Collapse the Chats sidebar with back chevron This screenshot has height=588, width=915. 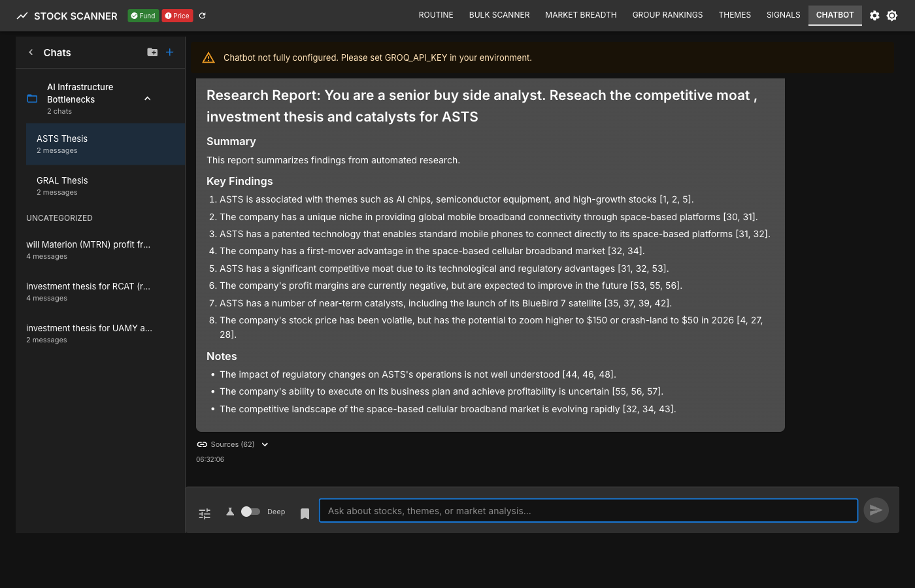31,52
